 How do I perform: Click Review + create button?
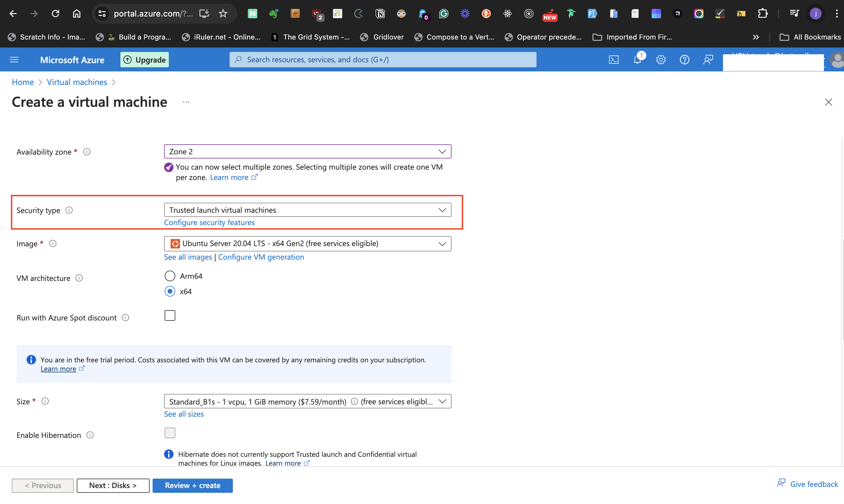193,485
